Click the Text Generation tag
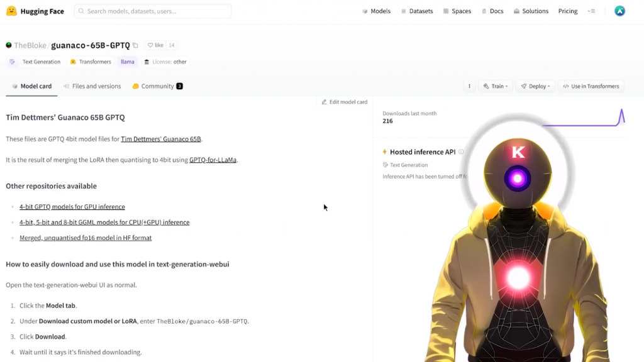Screen dimensions: 644x362 (x=36, y=62)
